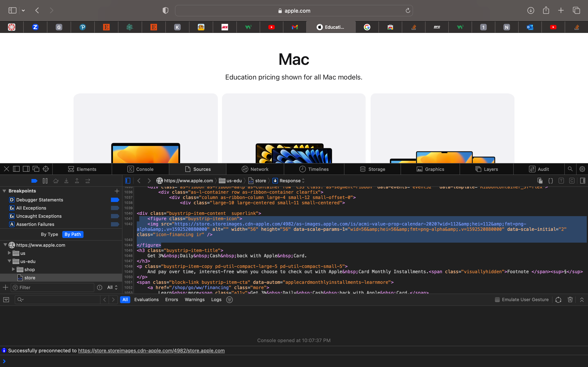Click the pause script execution icon

(x=45, y=181)
